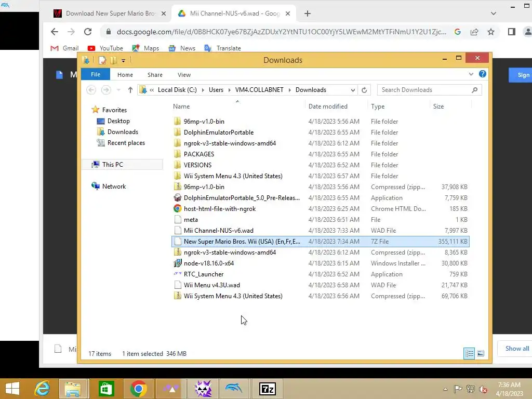Select Network in navigation pane

[x=108, y=187]
